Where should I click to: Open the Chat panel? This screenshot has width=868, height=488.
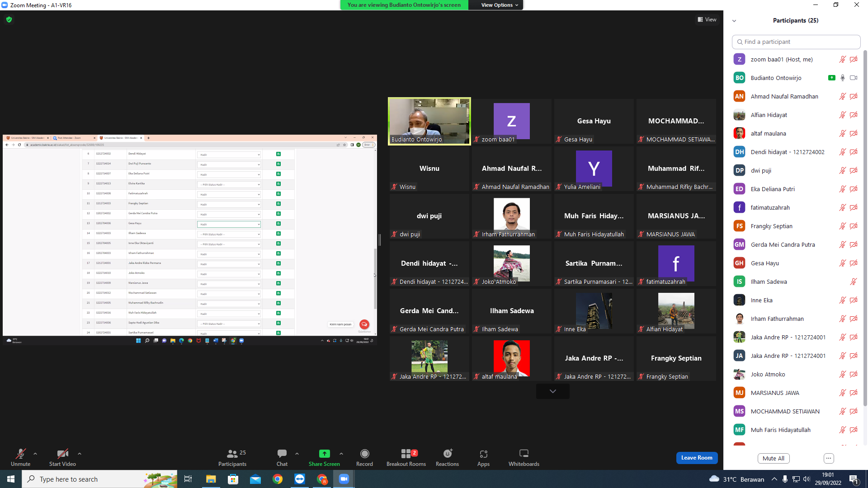282,457
